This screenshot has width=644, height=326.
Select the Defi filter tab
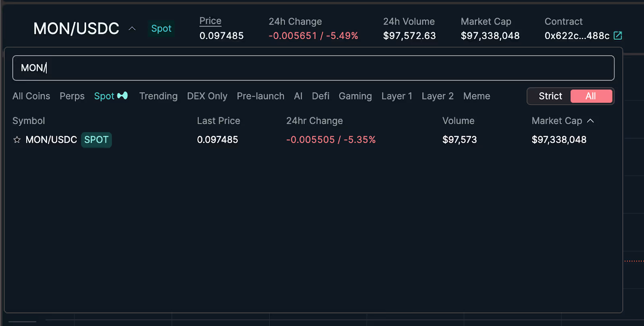[x=321, y=96]
